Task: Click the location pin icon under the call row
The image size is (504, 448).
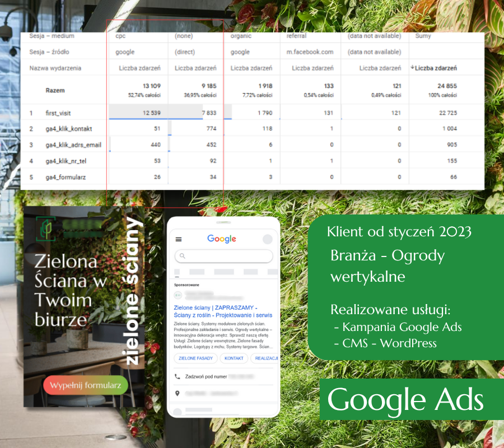Action: point(177,393)
